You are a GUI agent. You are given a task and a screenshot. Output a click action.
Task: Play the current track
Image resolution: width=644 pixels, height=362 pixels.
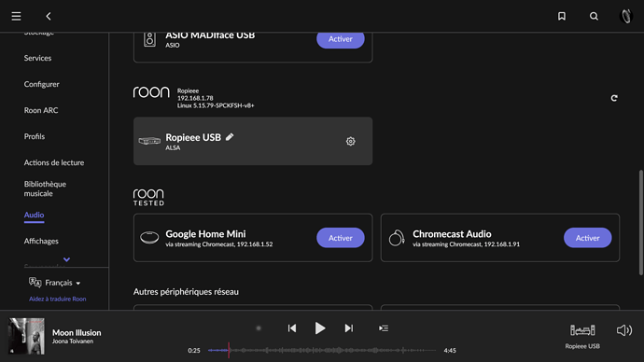tap(320, 328)
